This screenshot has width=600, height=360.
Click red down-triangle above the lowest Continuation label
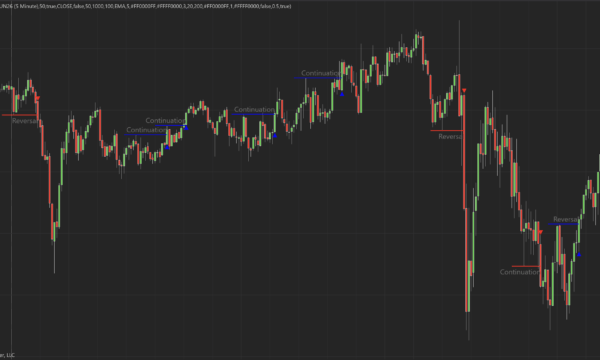(540, 232)
